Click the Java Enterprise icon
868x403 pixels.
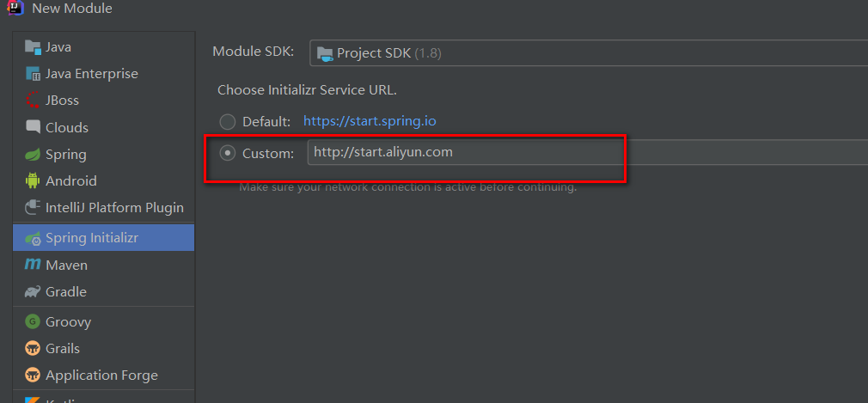coord(34,74)
